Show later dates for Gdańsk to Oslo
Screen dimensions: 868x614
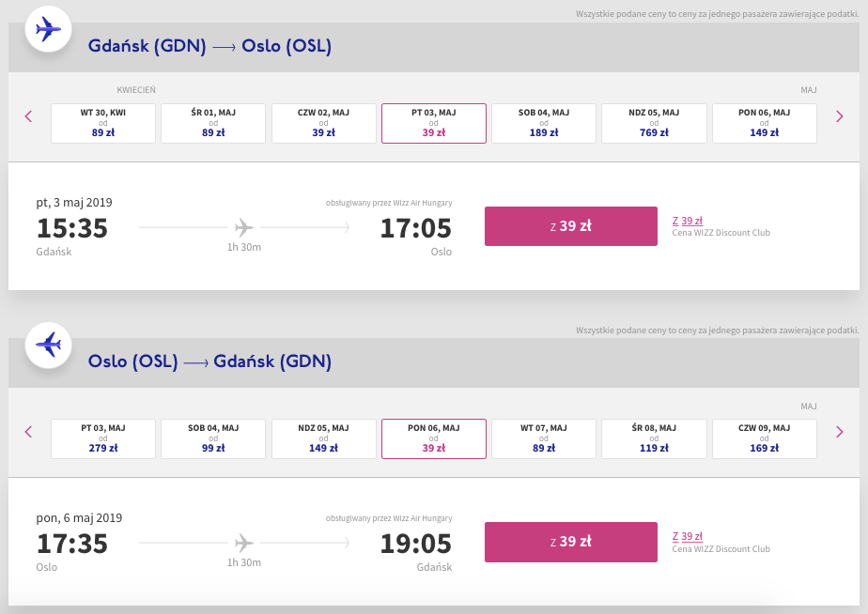pos(840,116)
